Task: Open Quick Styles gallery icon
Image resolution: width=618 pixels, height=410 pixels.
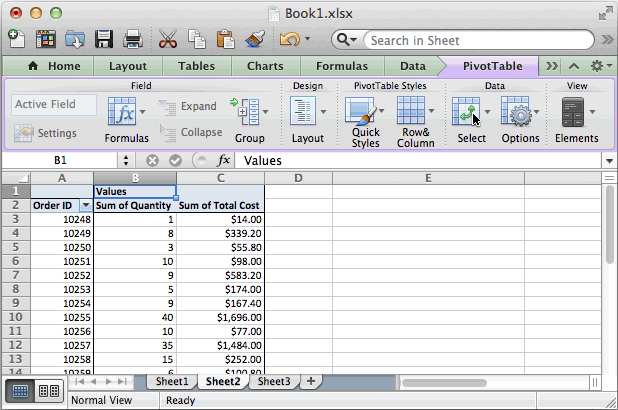Action: [361, 112]
